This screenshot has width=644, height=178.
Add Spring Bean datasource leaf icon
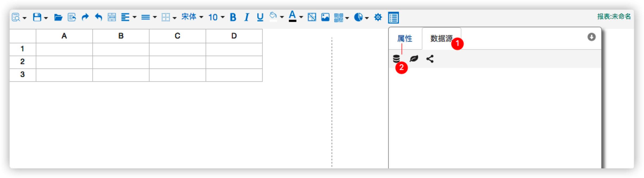[x=414, y=59]
